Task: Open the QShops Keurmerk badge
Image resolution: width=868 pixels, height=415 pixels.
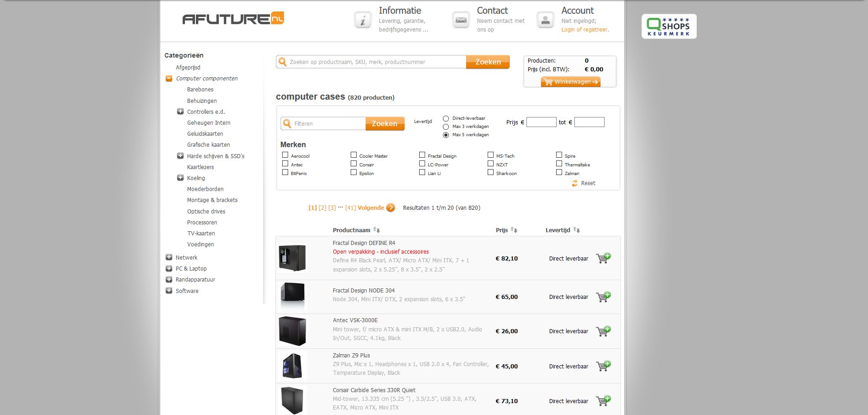Action: coord(669,26)
